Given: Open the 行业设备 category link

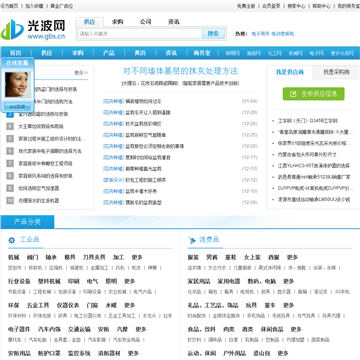Looking at the screenshot, I should (19, 281).
